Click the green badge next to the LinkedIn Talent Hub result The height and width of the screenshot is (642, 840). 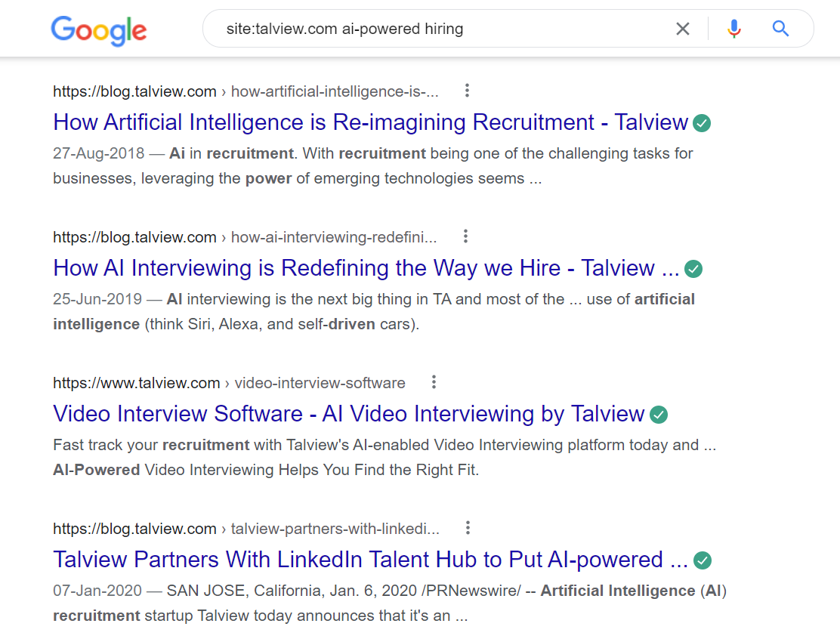[x=703, y=560]
